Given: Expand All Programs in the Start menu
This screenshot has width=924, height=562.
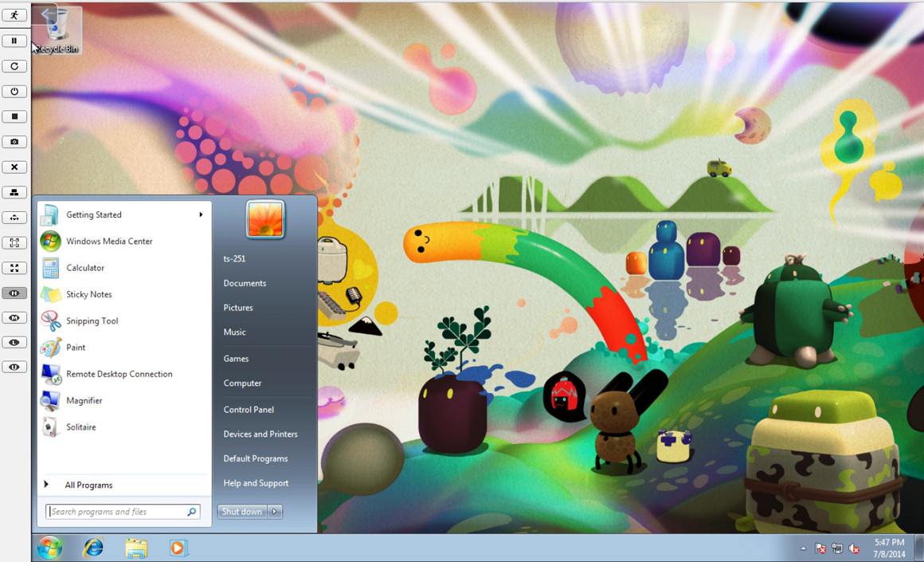Looking at the screenshot, I should pos(88,485).
